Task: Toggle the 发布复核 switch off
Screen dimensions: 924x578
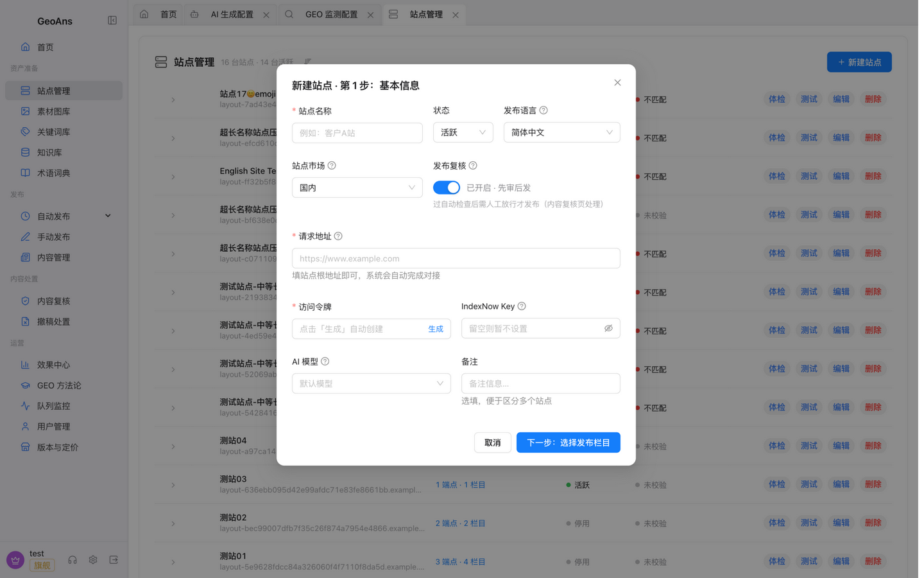Action: pos(447,188)
